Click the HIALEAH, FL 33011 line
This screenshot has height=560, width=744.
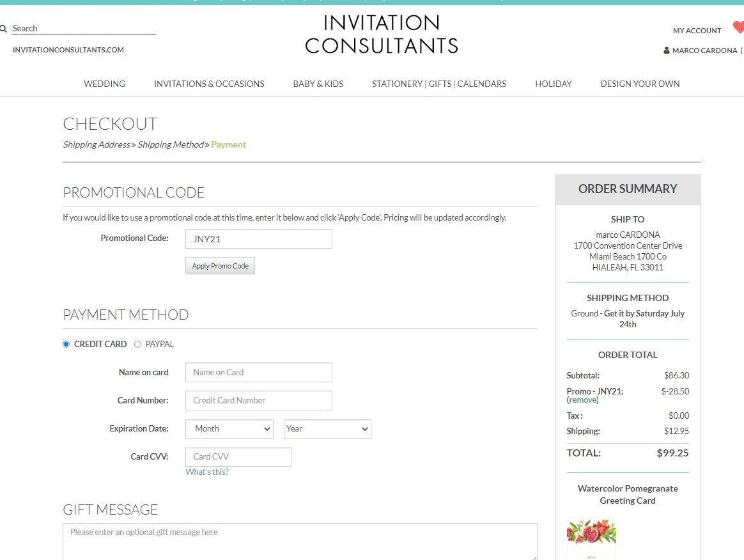point(628,268)
